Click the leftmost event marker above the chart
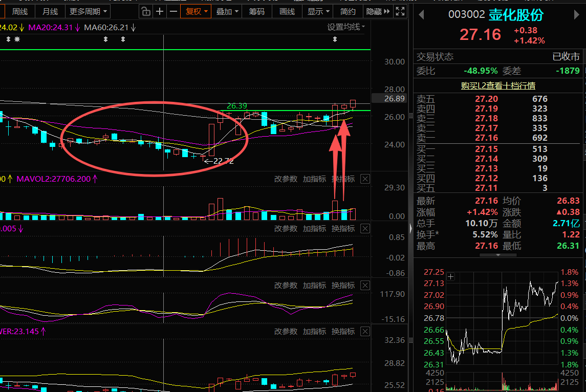This screenshot has width=586, height=392. [x=8, y=39]
